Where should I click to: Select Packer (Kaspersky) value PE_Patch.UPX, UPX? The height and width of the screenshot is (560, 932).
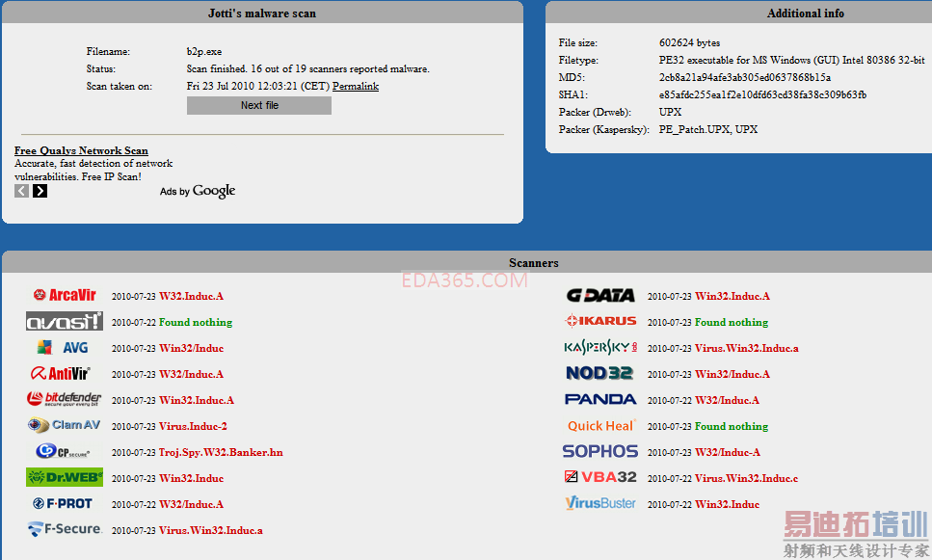pos(708,129)
